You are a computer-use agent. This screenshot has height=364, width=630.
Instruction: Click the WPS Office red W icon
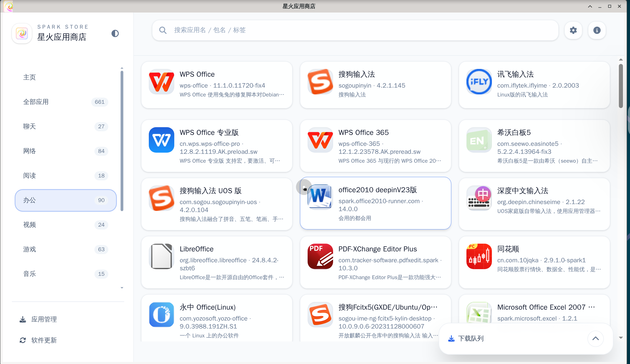[x=161, y=81]
